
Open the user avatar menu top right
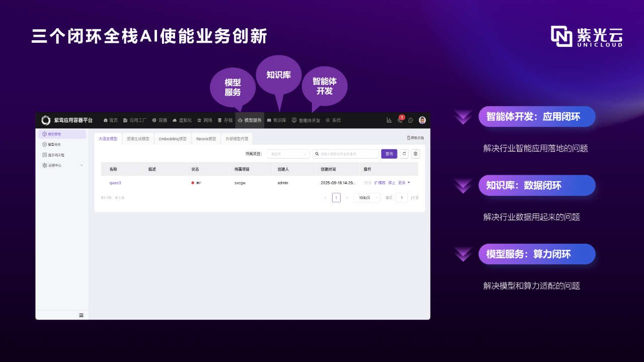(x=422, y=120)
